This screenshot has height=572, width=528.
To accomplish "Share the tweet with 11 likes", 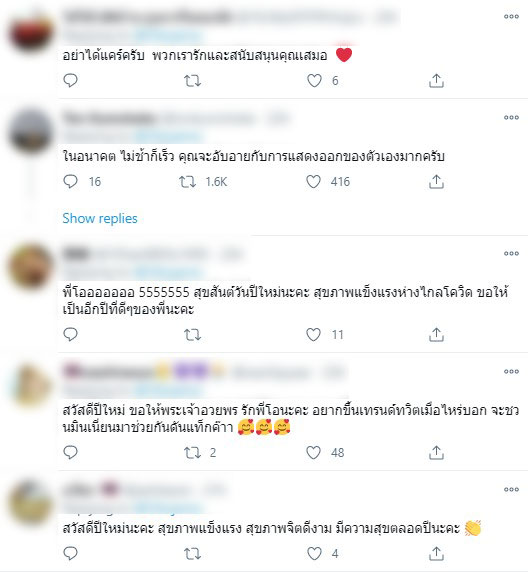I will (436, 335).
